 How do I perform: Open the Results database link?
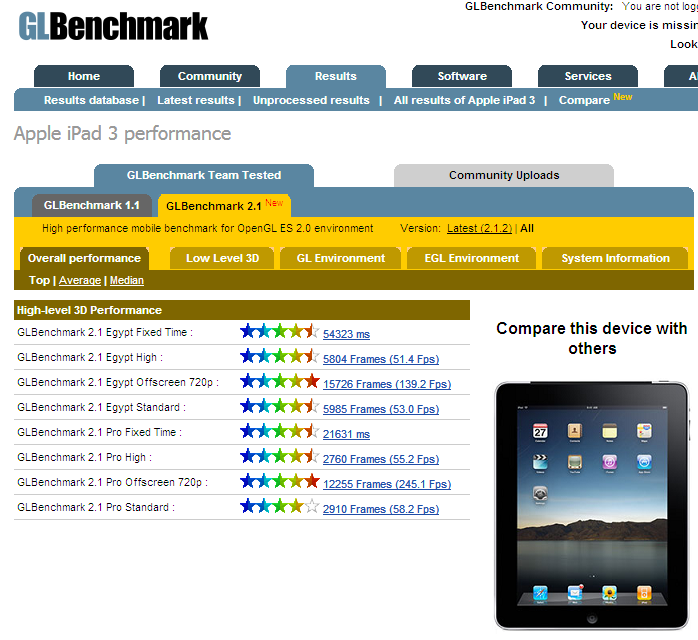(x=91, y=100)
